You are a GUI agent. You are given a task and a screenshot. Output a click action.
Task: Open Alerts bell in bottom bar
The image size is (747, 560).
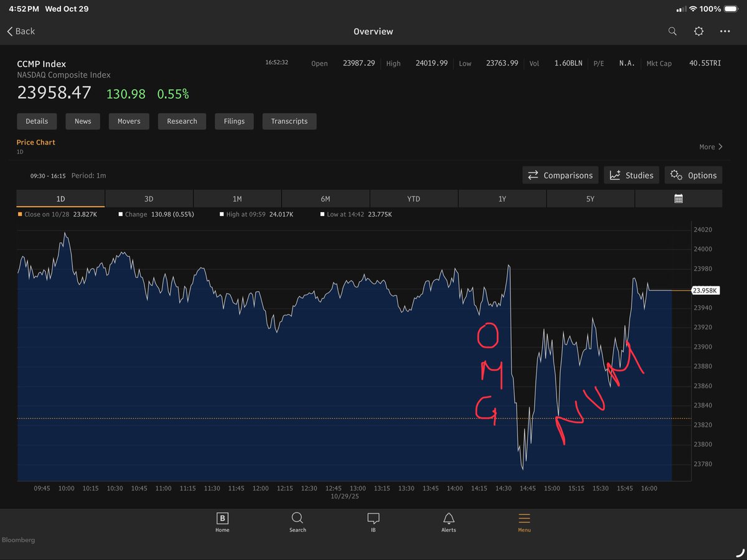tap(449, 522)
